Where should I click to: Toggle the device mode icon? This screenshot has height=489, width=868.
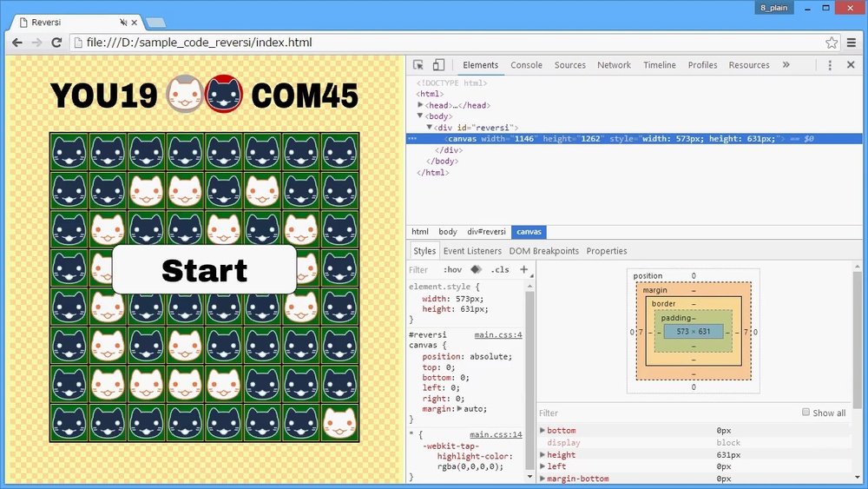point(438,65)
